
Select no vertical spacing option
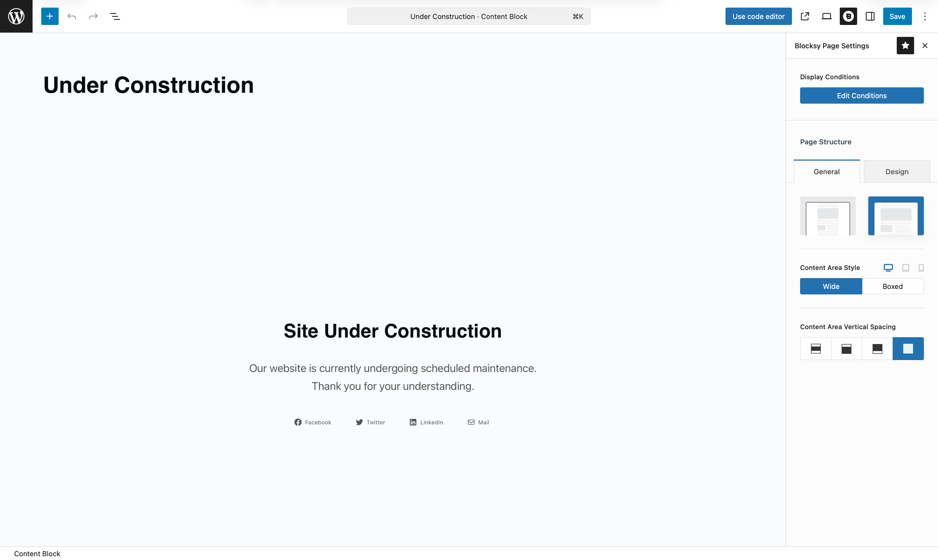pyautogui.click(x=908, y=349)
